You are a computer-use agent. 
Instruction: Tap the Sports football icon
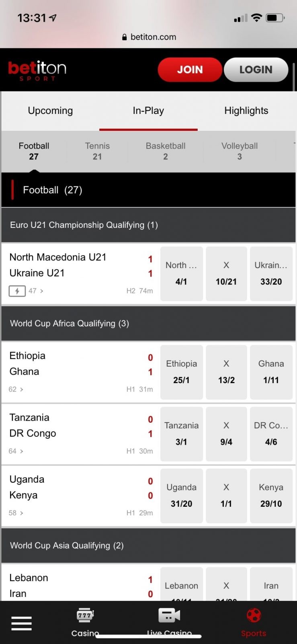(x=254, y=616)
